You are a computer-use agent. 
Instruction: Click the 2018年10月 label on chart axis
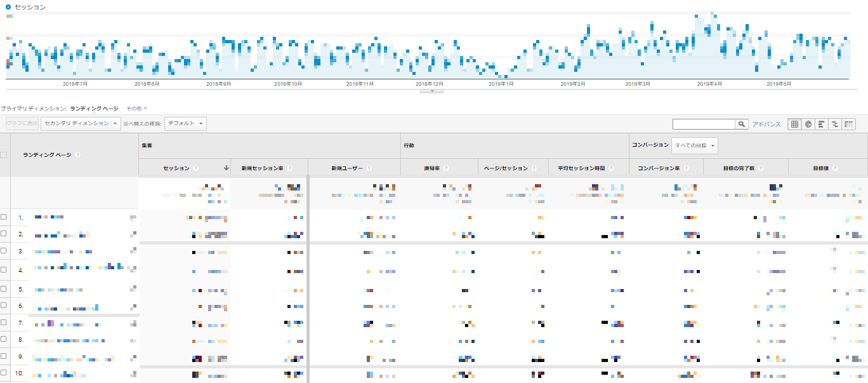288,84
